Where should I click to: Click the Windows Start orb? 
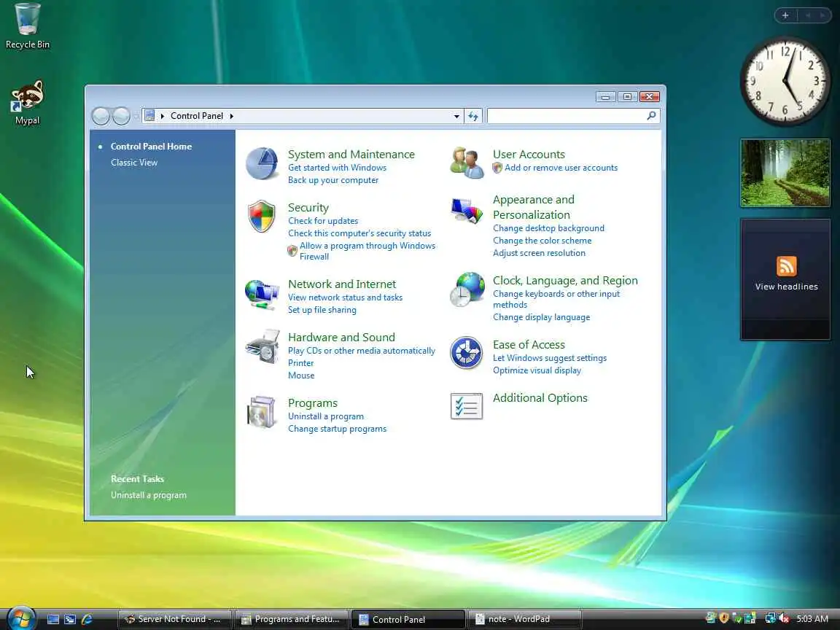coord(21,618)
